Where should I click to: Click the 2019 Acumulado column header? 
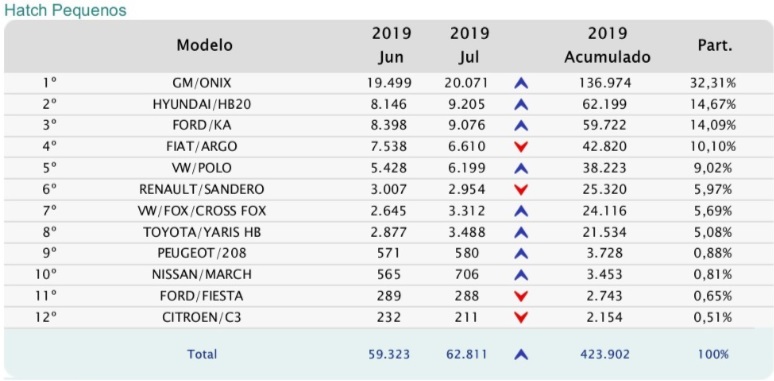(x=607, y=45)
